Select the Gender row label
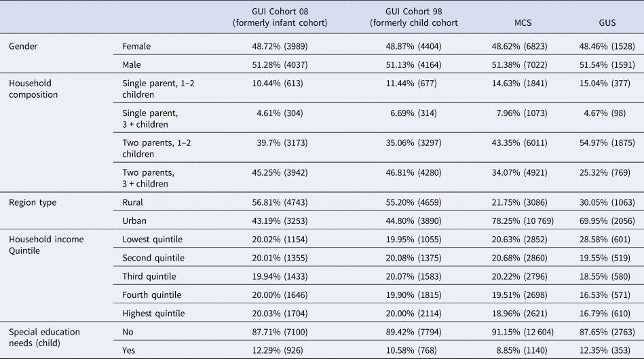 click(23, 46)
